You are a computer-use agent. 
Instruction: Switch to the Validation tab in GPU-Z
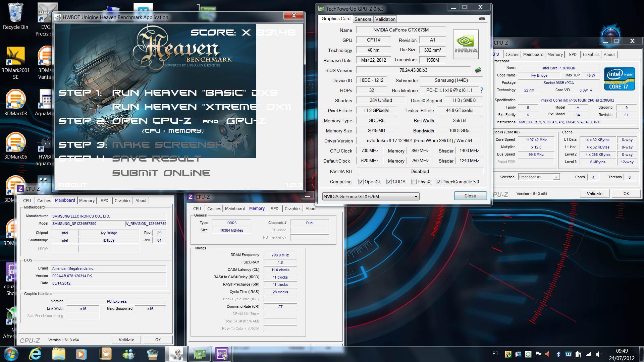385,19
